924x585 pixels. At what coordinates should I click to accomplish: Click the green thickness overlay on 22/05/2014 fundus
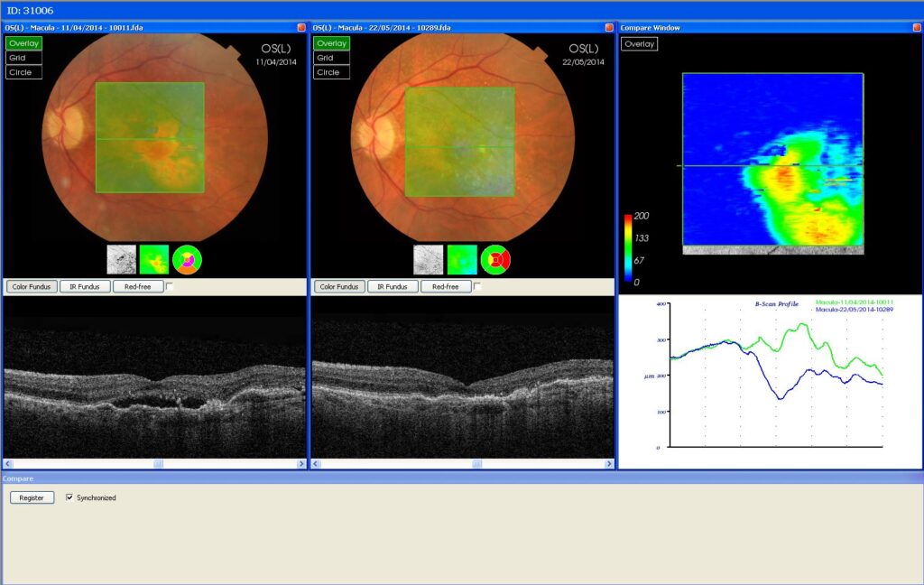(459, 142)
